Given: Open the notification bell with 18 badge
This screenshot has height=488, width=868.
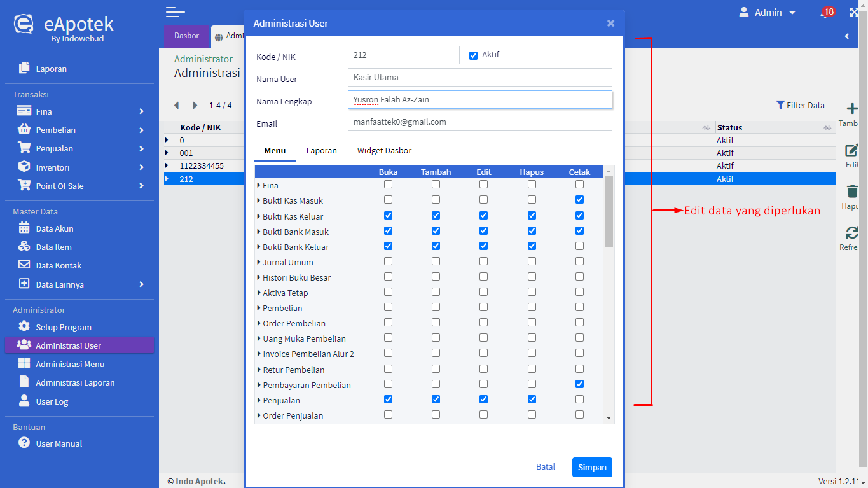Looking at the screenshot, I should (826, 13).
